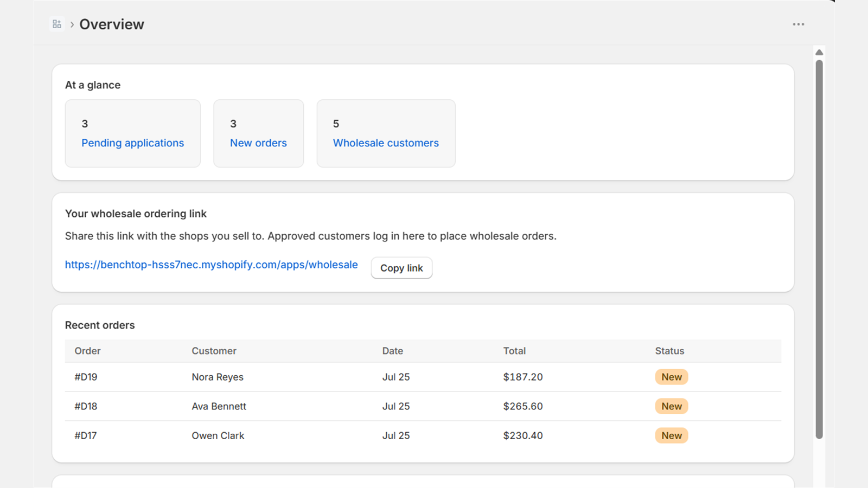This screenshot has height=488, width=868.
Task: Open the New orders link
Action: click(258, 143)
